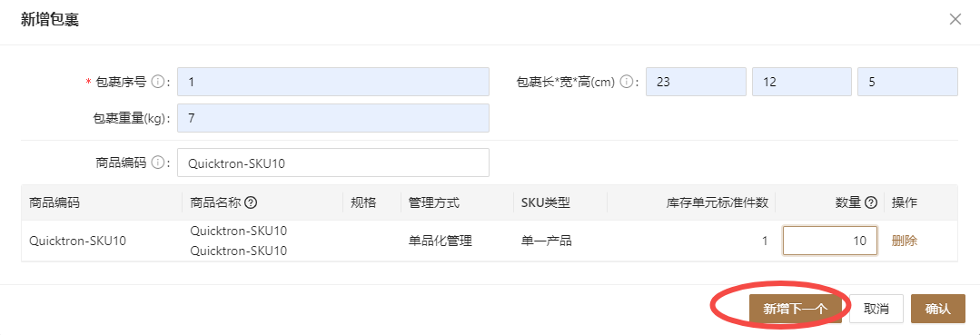Click the 包裹序号 input field
Viewport: 980px width, 335px height.
coord(333,82)
